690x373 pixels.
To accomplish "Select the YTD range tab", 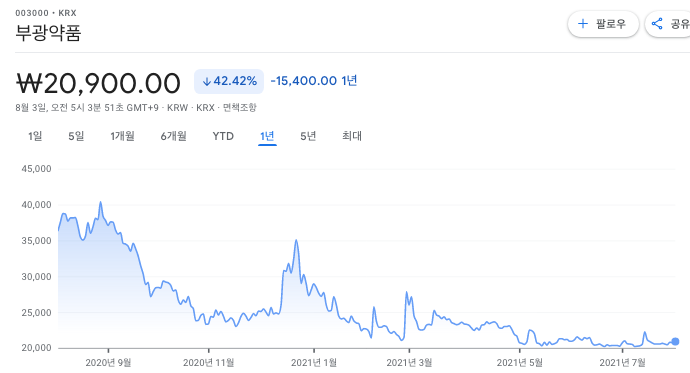I will (x=223, y=136).
